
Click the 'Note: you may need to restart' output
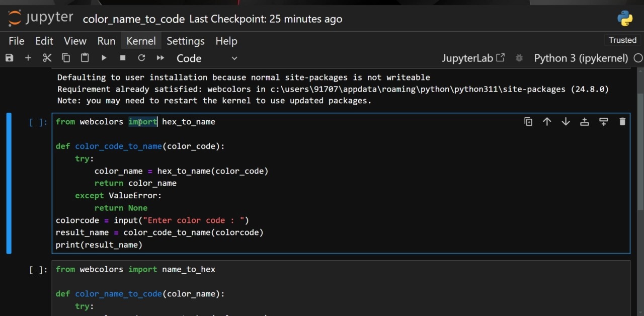click(214, 101)
